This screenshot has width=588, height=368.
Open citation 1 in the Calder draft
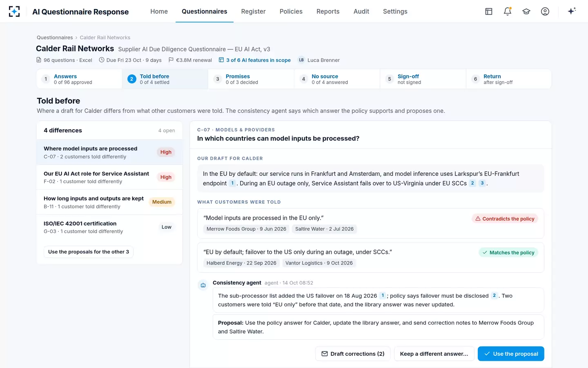[232, 183]
